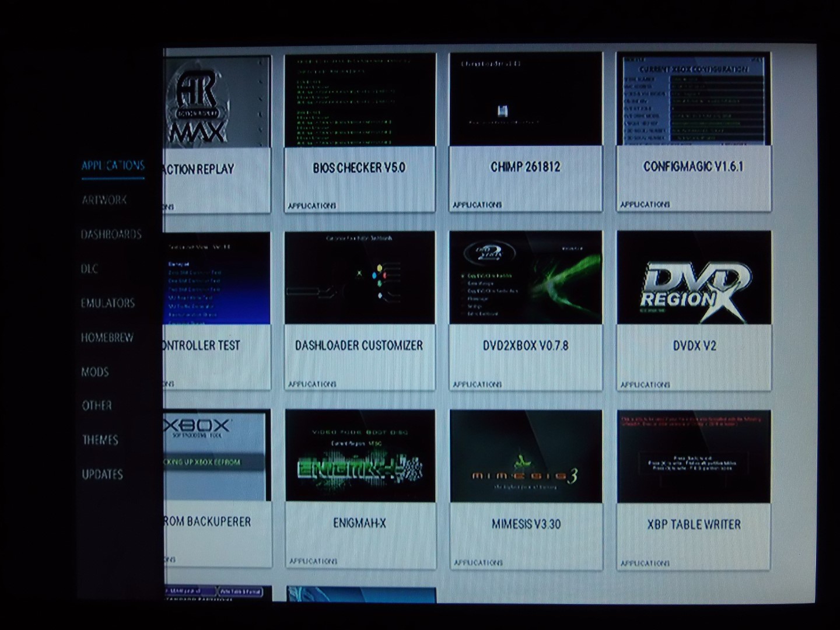The height and width of the screenshot is (630, 840).
Task: Go to the Mods category
Action: 94,372
